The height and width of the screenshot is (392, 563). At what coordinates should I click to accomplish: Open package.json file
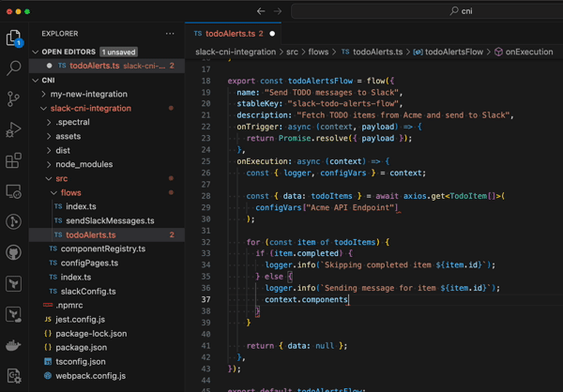coord(107,348)
